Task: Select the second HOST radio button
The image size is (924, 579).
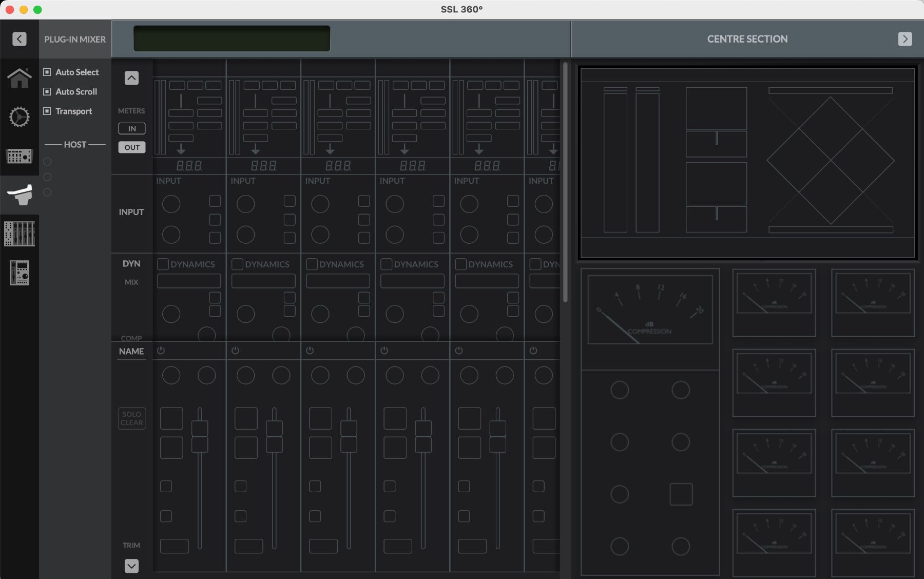Action: point(47,177)
